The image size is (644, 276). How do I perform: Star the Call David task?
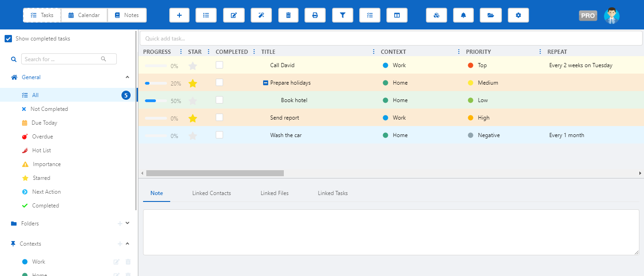tap(193, 66)
